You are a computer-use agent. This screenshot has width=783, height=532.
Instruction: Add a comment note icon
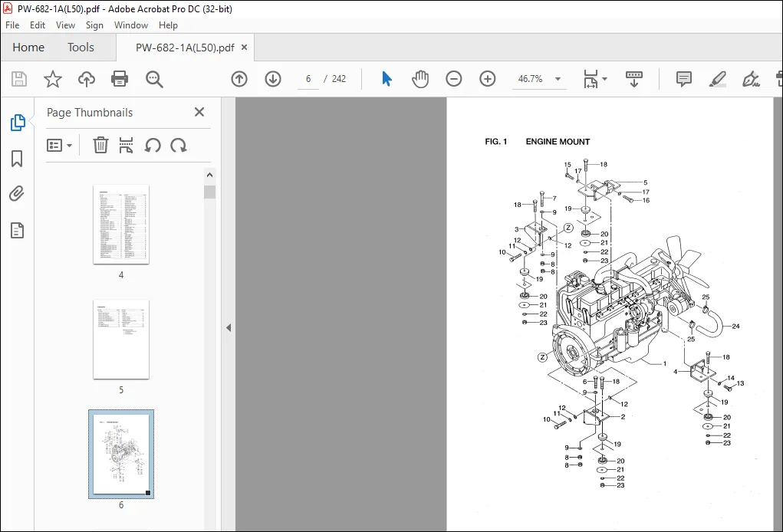683,79
